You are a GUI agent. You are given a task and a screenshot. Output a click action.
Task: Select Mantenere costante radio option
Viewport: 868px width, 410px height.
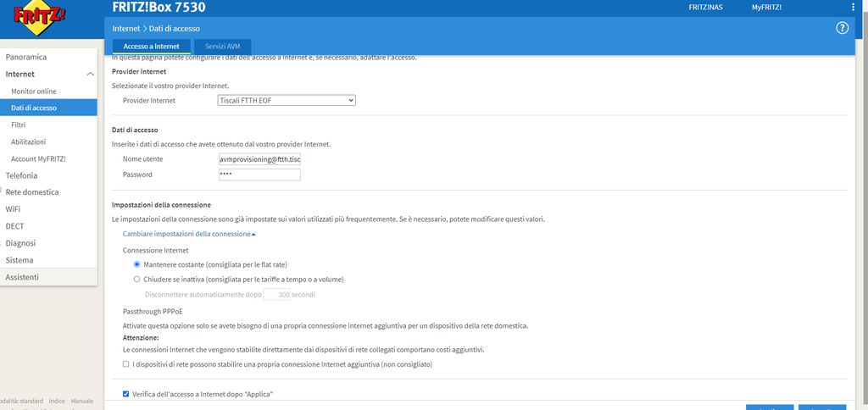(x=136, y=264)
